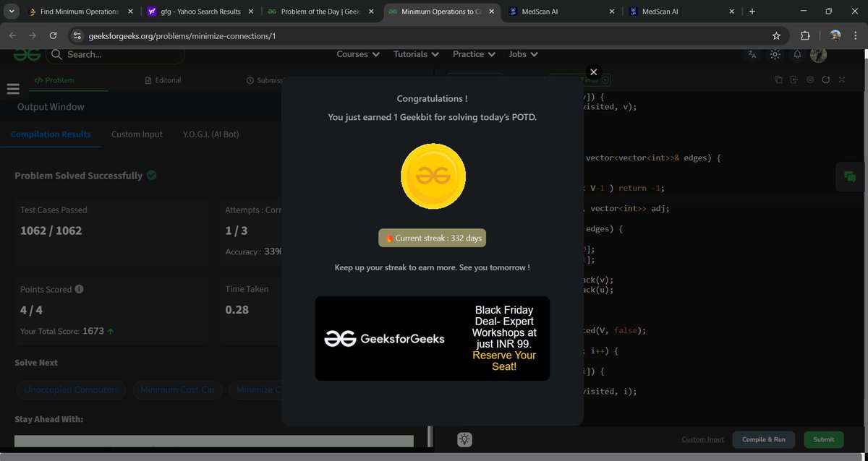Open the Courses dropdown
Screen dimensions: 868x461
coord(357,53)
